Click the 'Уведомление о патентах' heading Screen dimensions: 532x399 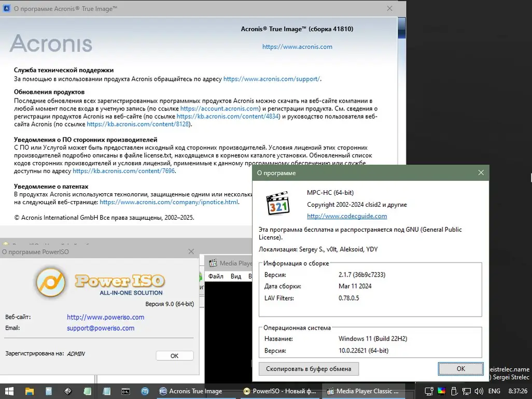[51, 187]
